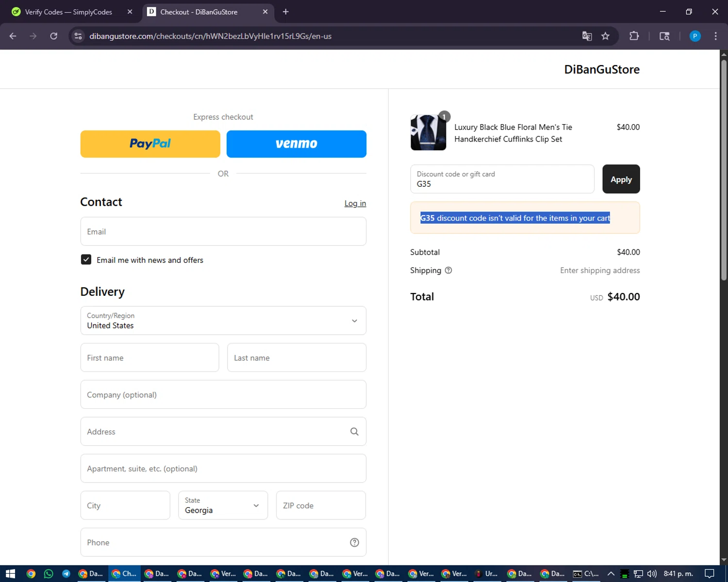This screenshot has height=582, width=728.
Task: Switch to the active Ch... Chrome taskbar window
Action: coord(125,574)
